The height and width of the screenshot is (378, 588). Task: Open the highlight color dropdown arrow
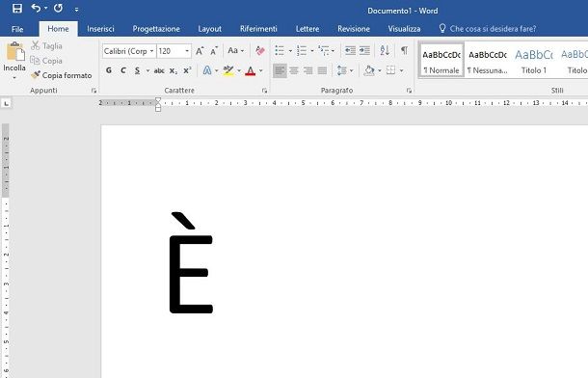coord(239,70)
